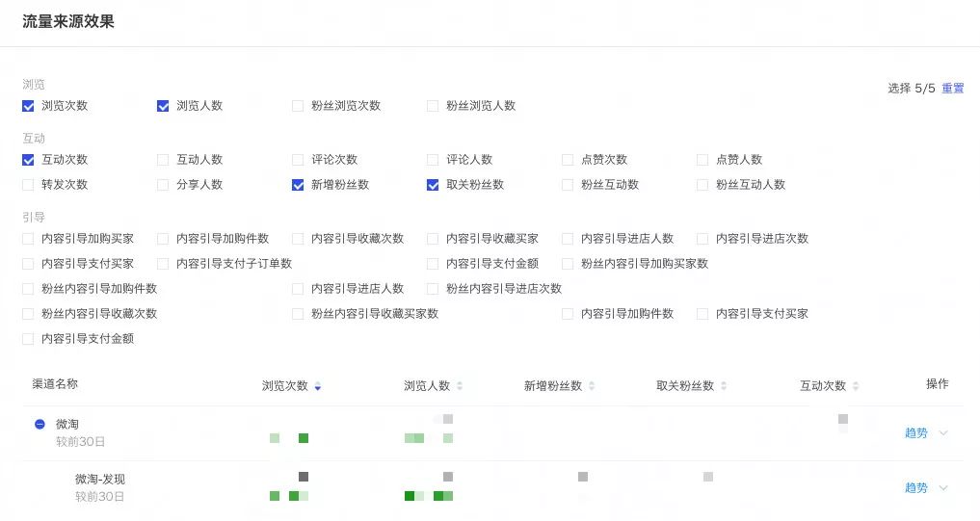Click the 引导 section label

(34, 218)
